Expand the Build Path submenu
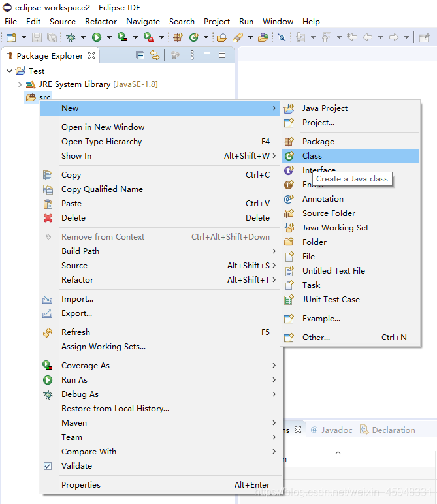This screenshot has height=504, width=437. coord(161,251)
